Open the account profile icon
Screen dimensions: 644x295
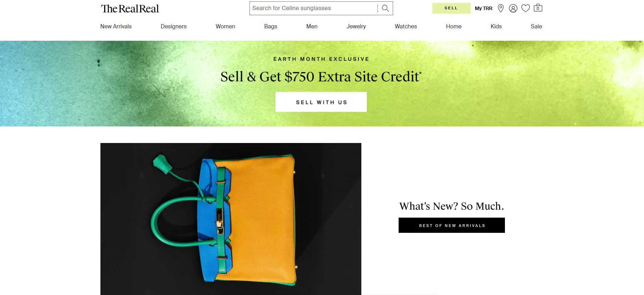click(x=513, y=8)
